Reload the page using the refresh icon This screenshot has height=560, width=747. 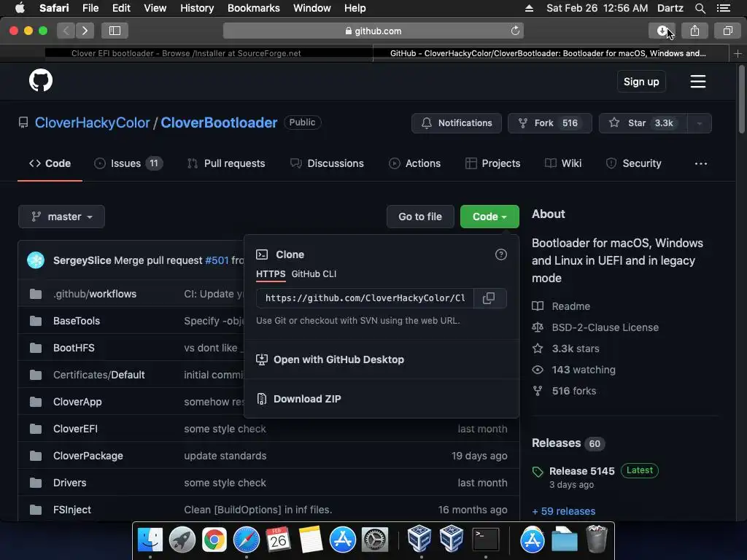pyautogui.click(x=515, y=31)
